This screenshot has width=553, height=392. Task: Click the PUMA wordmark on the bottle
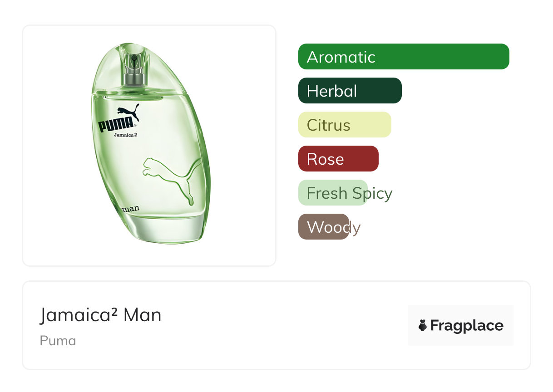(x=116, y=124)
